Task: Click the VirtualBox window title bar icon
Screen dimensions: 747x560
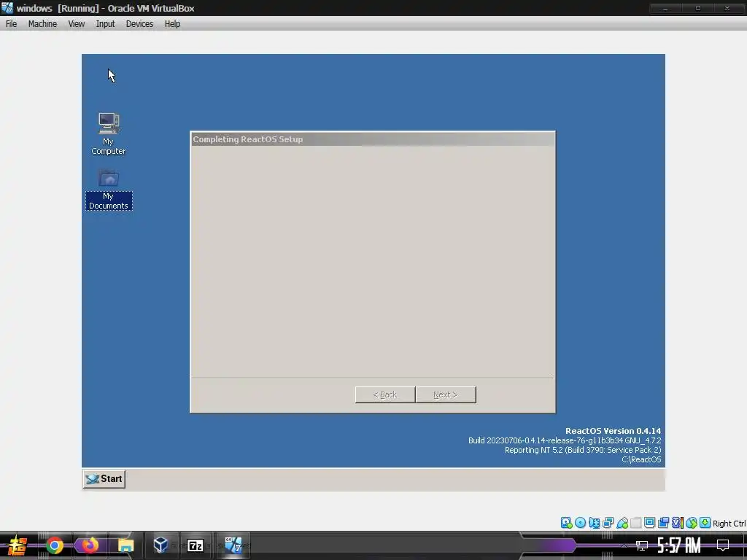Action: pyautogui.click(x=7, y=8)
